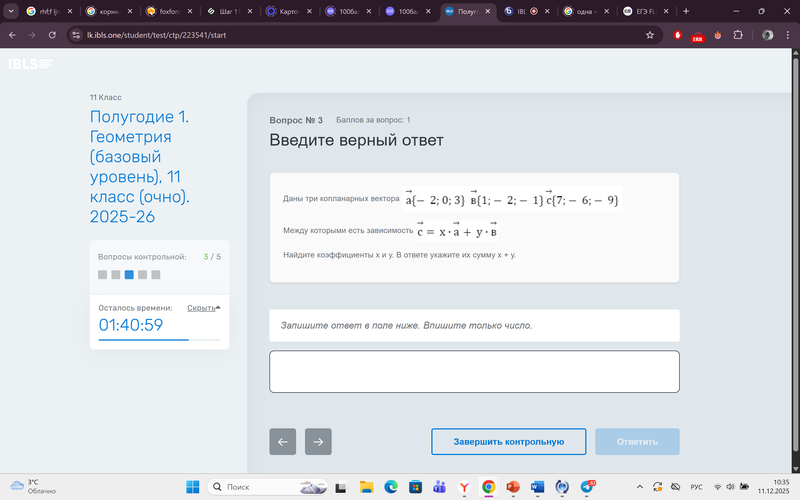Image resolution: width=800 pixels, height=500 pixels.
Task: Open Microsoft Word from the taskbar
Action: 537,487
